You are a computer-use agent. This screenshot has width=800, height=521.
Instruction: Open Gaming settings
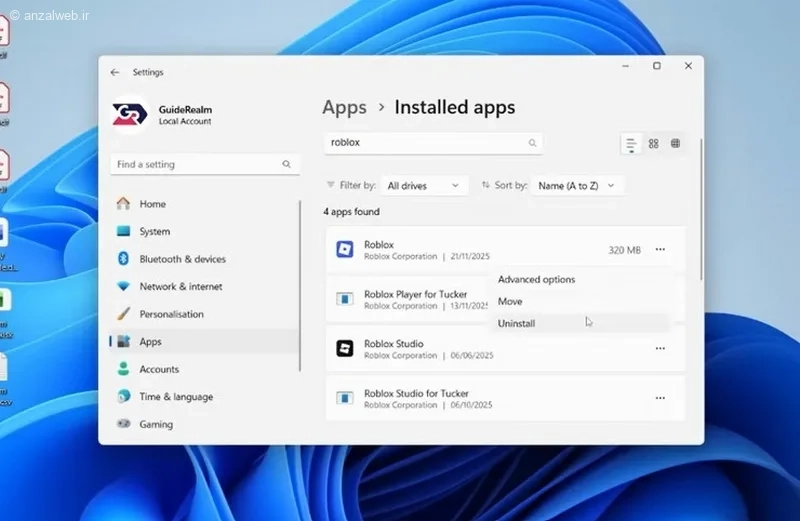click(204, 424)
